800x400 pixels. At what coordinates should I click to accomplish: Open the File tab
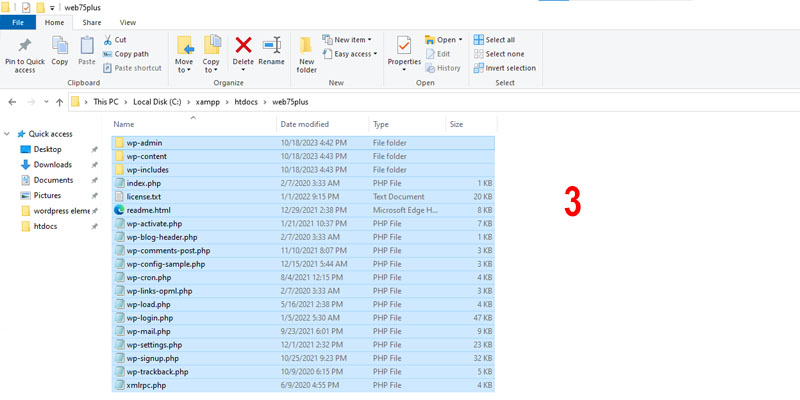point(18,22)
